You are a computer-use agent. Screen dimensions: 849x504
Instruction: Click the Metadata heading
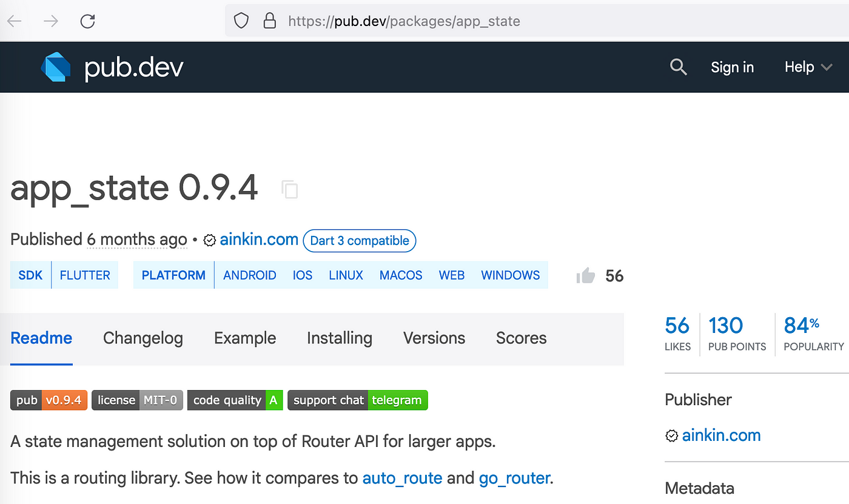(699, 488)
